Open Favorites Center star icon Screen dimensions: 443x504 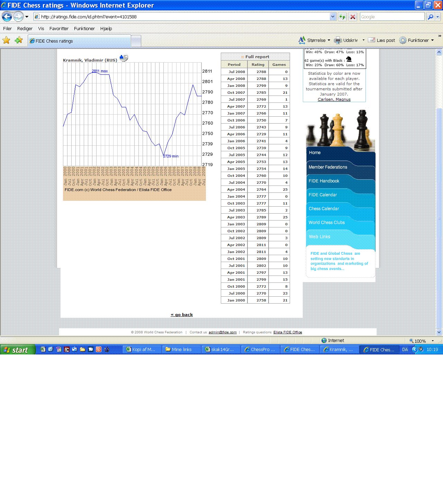coord(6,40)
